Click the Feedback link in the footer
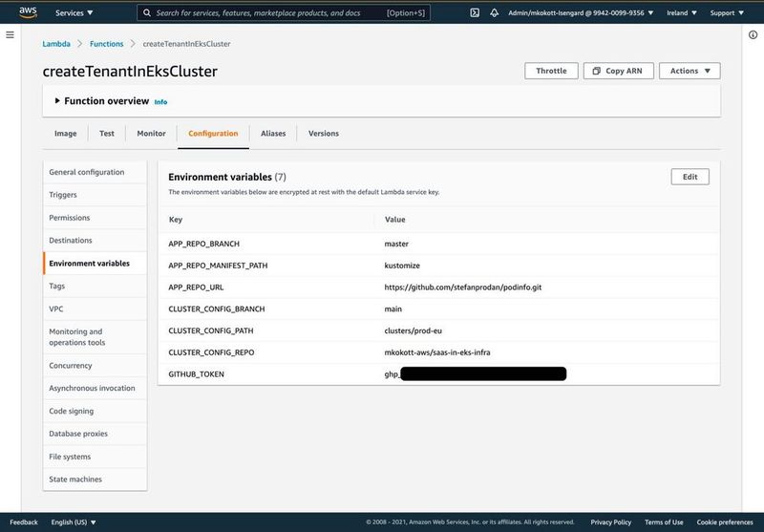764x532 pixels. point(23,521)
